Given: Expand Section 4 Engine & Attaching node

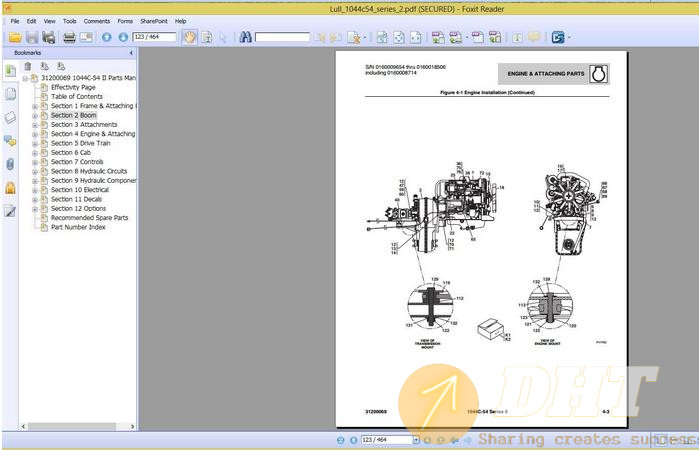Looking at the screenshot, I should pos(35,134).
